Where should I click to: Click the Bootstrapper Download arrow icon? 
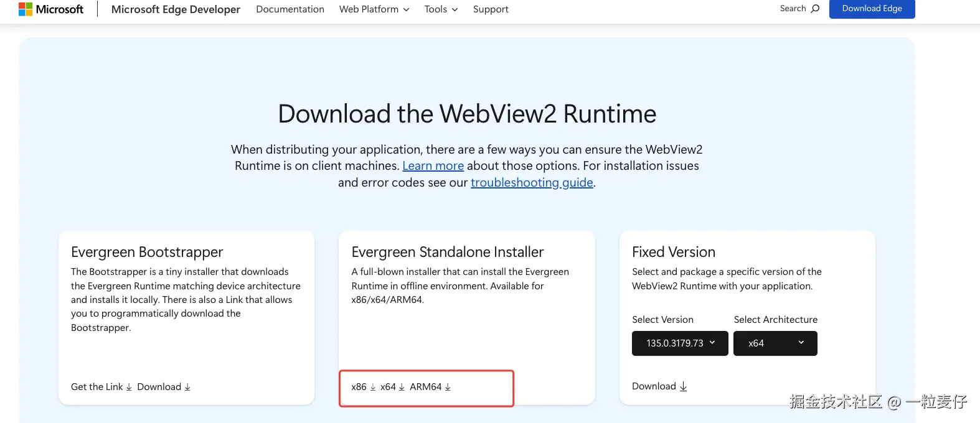187,387
